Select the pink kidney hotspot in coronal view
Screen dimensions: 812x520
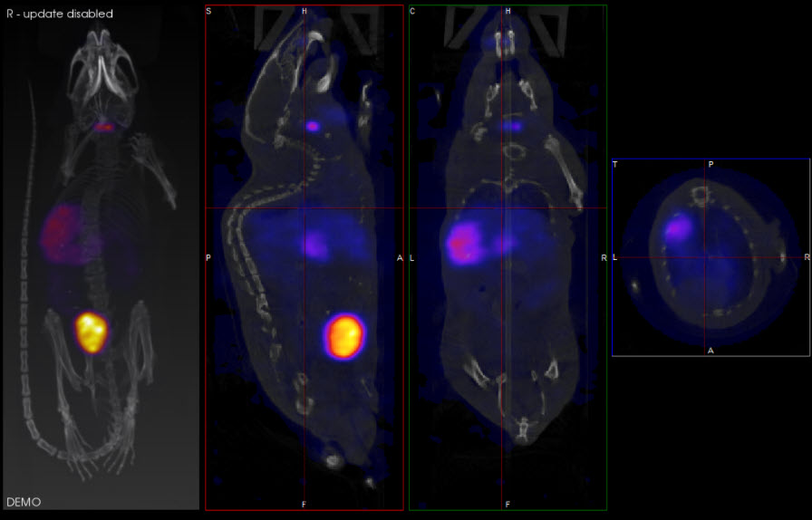click(464, 243)
